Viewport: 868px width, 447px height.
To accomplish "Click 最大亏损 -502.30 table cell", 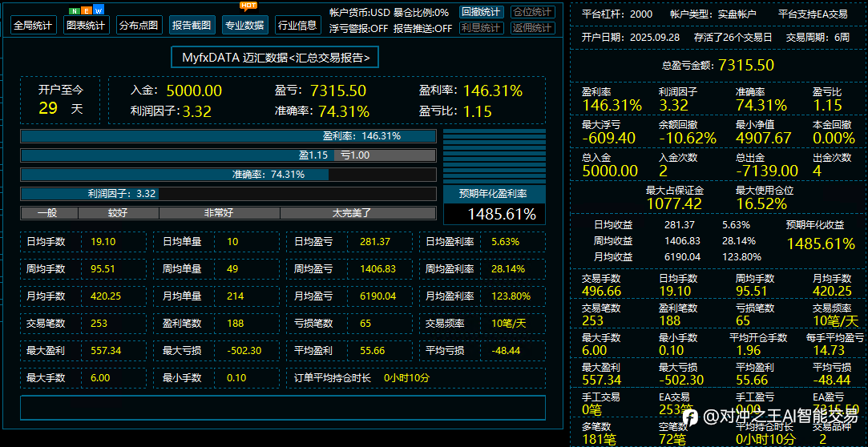I will (x=216, y=350).
